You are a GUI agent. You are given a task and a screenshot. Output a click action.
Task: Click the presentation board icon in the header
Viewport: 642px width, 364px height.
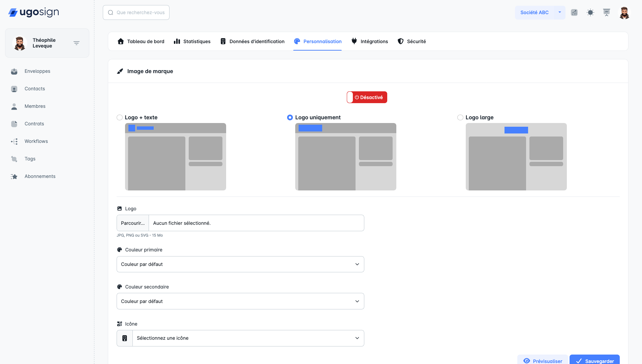click(606, 12)
